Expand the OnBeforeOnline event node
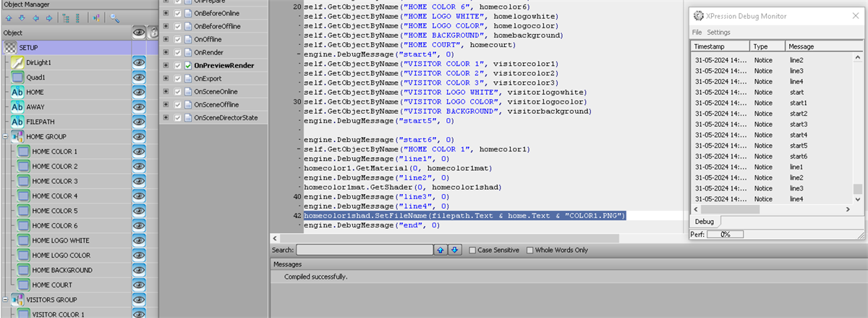 click(166, 14)
